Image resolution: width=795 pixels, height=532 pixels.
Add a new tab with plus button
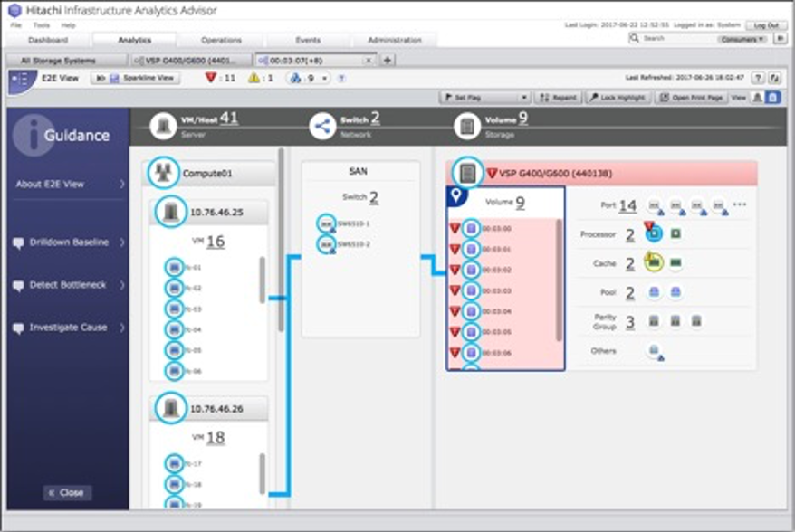pos(388,60)
